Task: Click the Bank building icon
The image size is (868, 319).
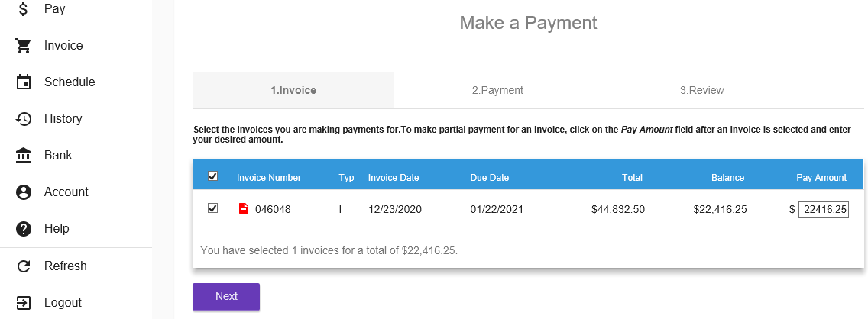Action: 24,156
